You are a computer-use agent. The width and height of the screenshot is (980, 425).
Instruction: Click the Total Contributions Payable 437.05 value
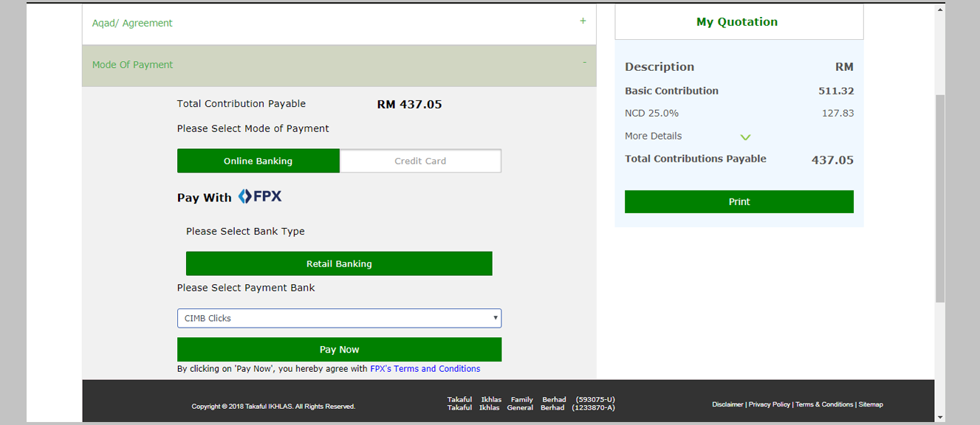[832, 159]
